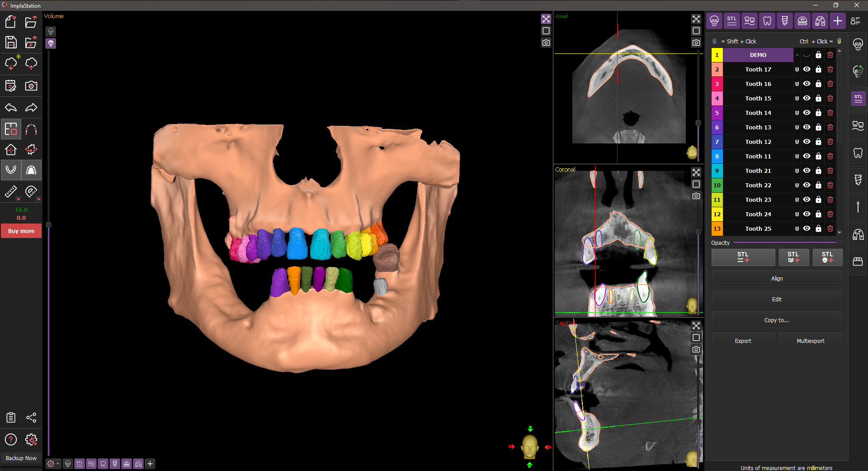Screen dimensions: 868x471
Task: Expand the Axial view to full size
Action: pos(696,19)
